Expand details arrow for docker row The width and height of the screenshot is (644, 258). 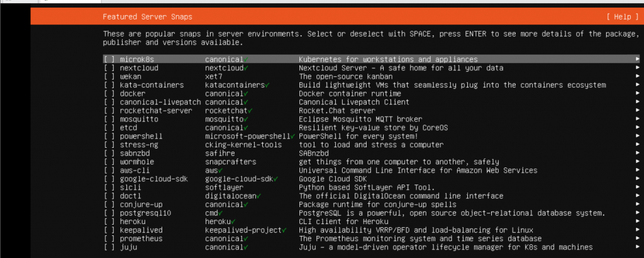pos(638,94)
